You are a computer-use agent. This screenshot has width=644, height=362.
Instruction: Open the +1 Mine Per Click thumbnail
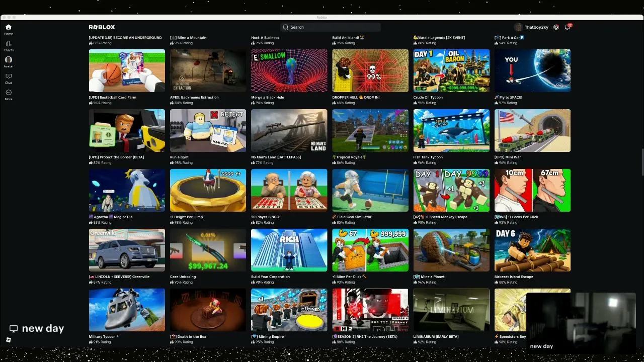(370, 250)
